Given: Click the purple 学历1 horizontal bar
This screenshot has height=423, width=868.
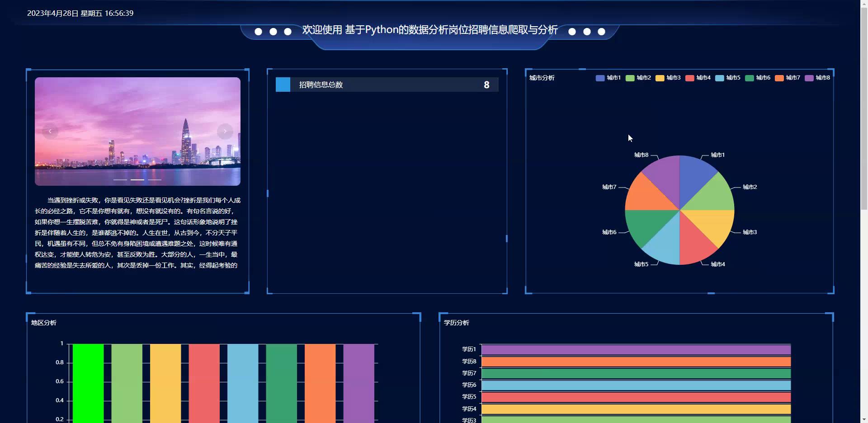Looking at the screenshot, I should pos(636,349).
